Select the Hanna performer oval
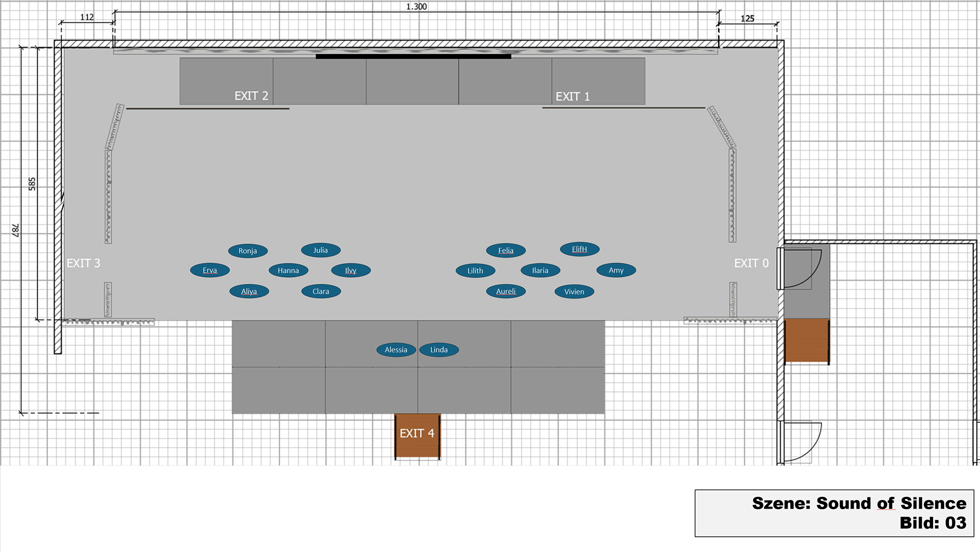 tap(288, 270)
